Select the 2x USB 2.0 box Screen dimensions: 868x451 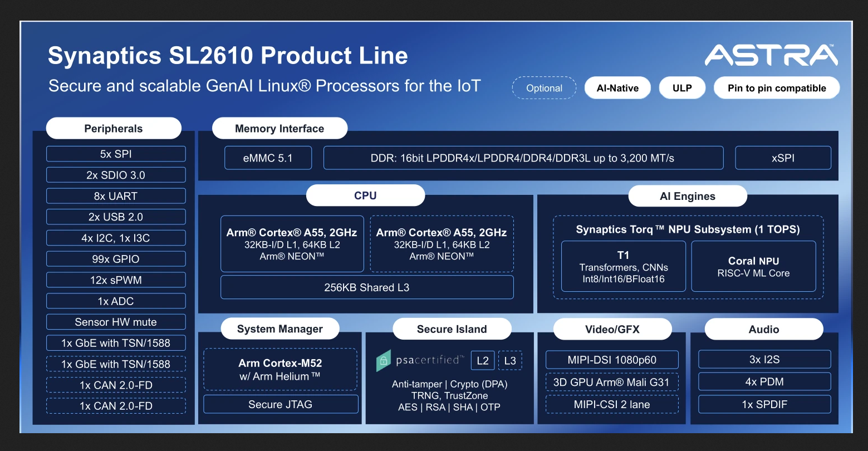coord(116,217)
